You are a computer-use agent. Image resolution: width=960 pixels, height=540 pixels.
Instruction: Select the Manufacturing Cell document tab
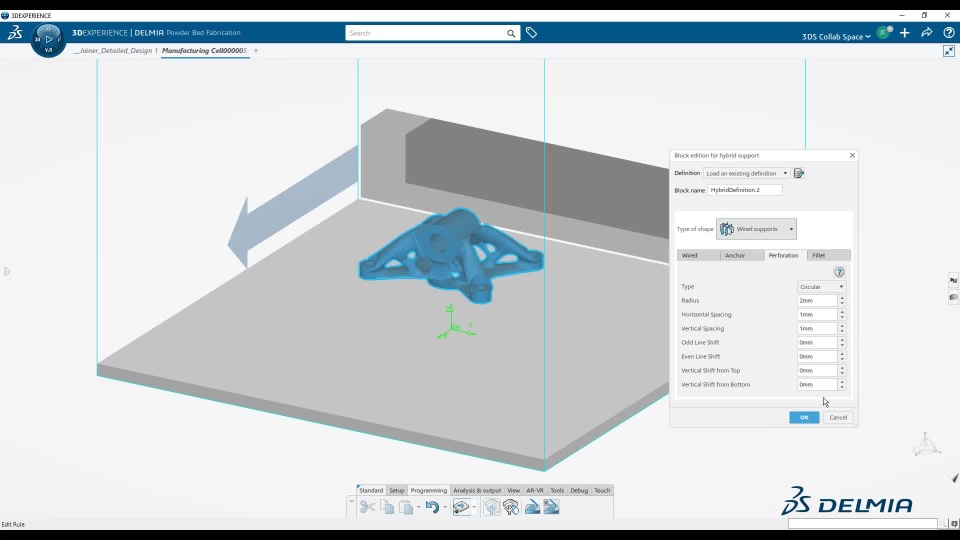[204, 51]
